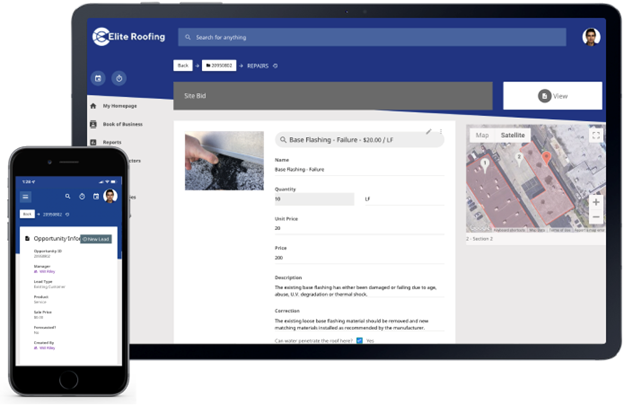Image resolution: width=624 pixels, height=405 pixels.
Task: Click the Book of Business sidebar icon
Action: click(x=93, y=124)
